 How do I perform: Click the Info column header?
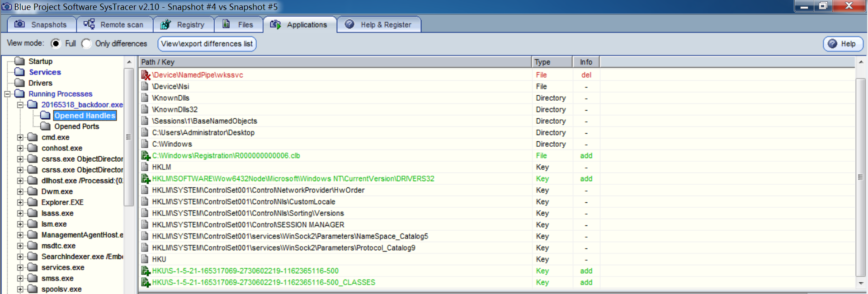click(x=586, y=62)
